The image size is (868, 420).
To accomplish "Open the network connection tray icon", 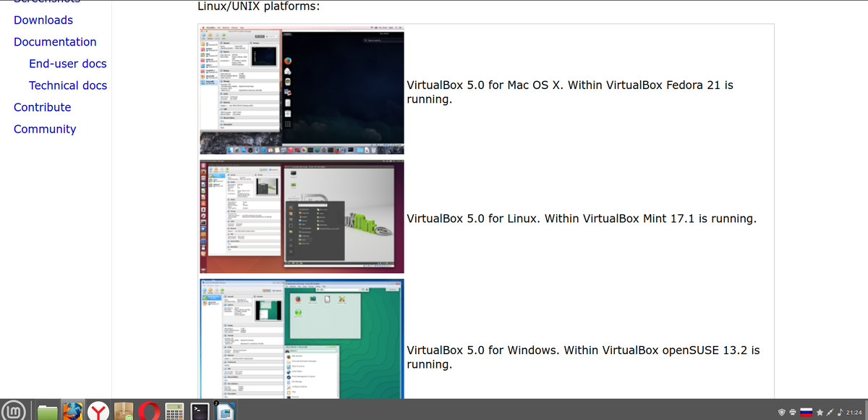I will pos(830,412).
